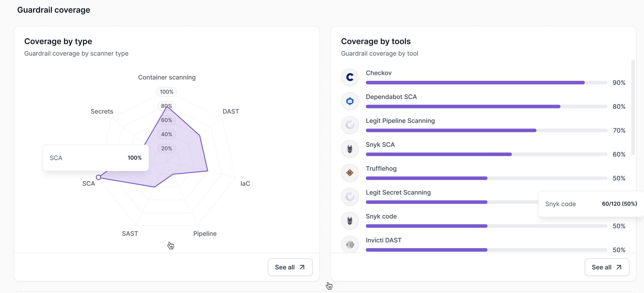
Task: Click the Guardrail coverage section title
Action: tap(54, 10)
